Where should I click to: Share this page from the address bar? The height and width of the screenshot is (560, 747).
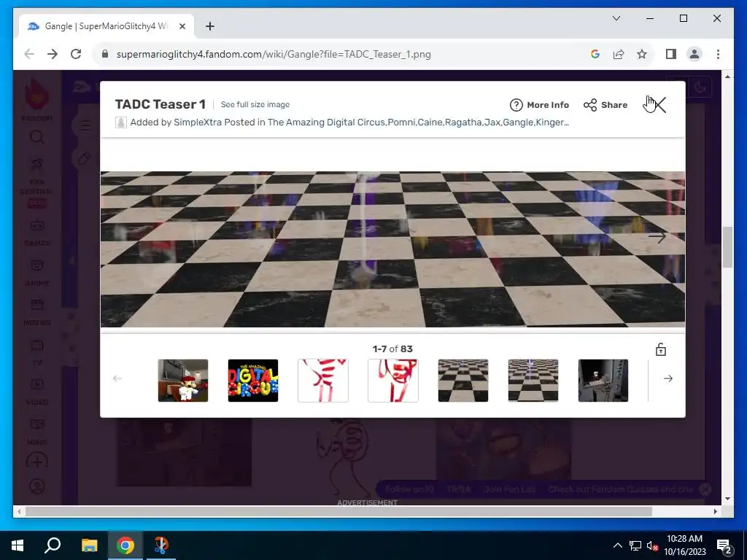(x=619, y=54)
